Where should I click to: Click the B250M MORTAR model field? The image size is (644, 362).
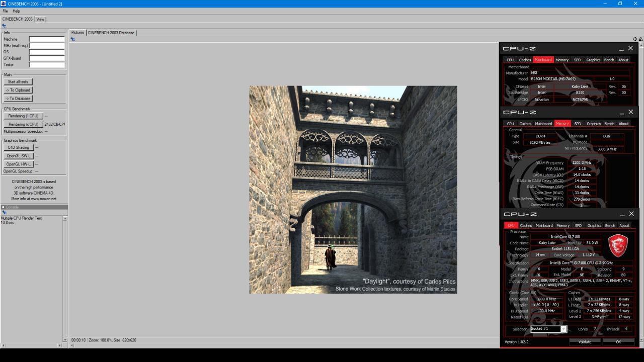(561, 79)
